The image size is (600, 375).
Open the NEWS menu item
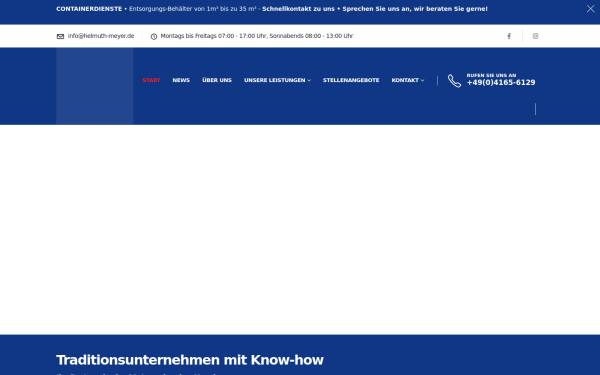181,80
